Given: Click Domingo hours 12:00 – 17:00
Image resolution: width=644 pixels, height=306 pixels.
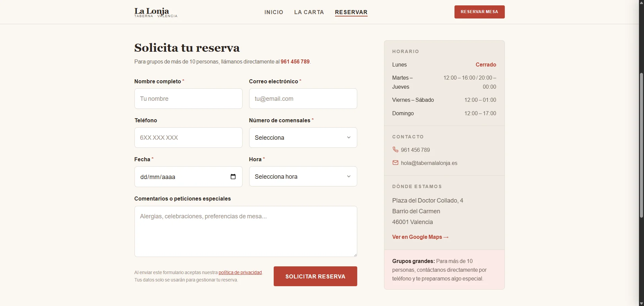Looking at the screenshot, I should [x=480, y=113].
